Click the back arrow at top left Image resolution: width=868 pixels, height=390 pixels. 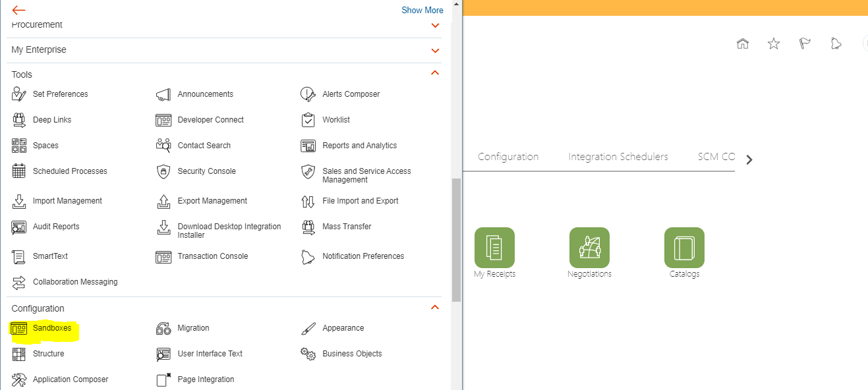click(18, 10)
